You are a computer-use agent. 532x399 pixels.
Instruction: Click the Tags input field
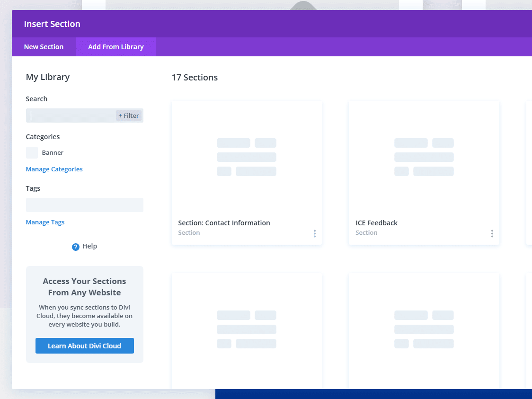(84, 205)
